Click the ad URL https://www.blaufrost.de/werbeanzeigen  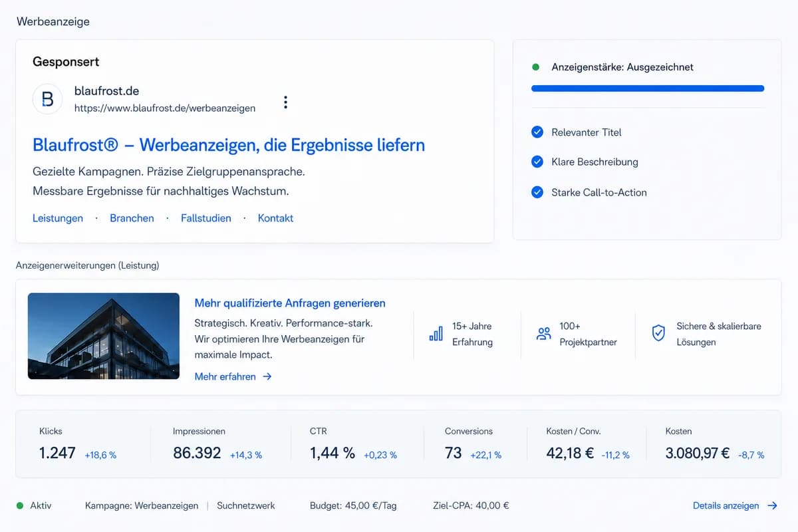tap(164, 108)
